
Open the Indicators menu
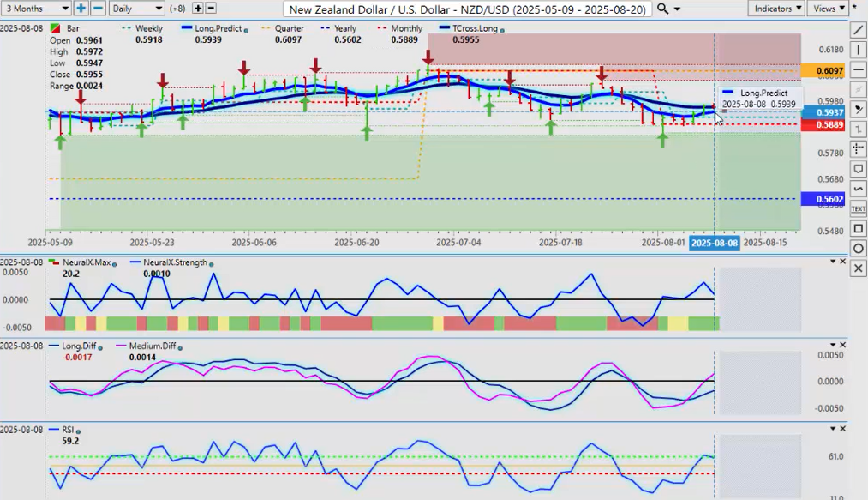(775, 9)
